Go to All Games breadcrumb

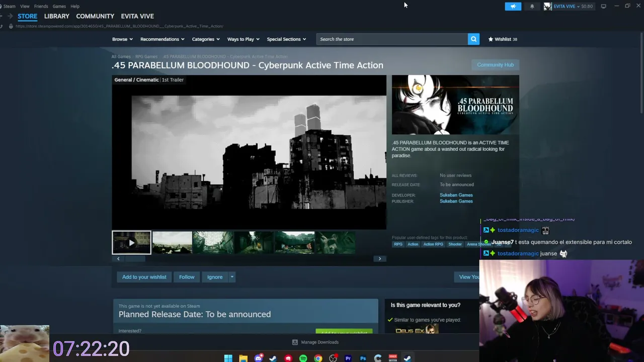(x=121, y=57)
